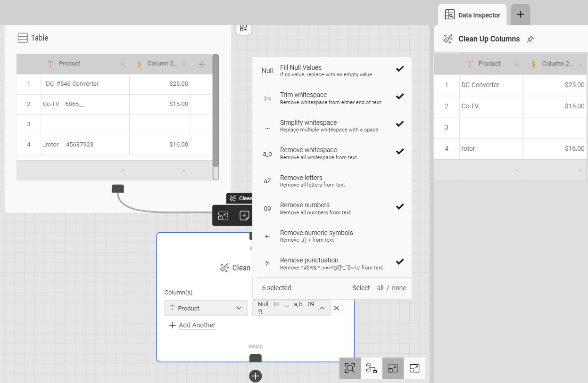Screen dimensions: 588x383
Task: Click the add note icon near the connector
Action: point(244,215)
